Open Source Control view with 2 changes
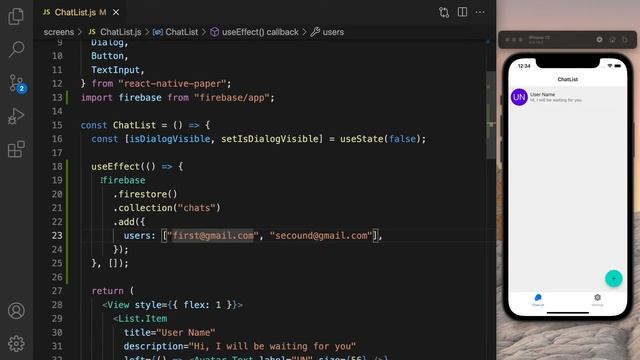This screenshot has height=360, width=640. [17, 83]
